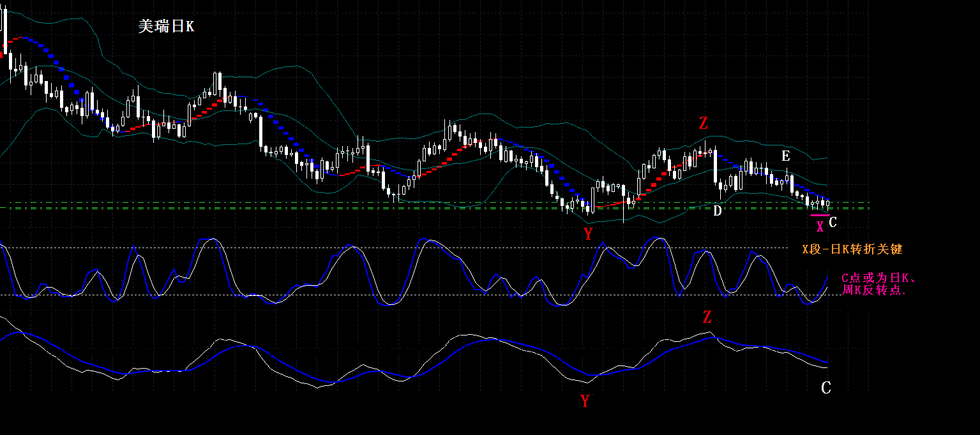Click the 美瑞日K chart title

(166, 27)
